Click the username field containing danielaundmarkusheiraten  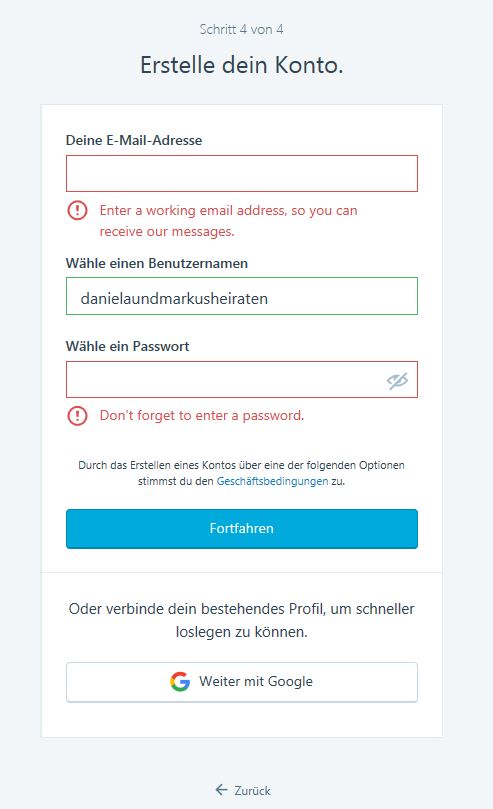[x=242, y=296]
